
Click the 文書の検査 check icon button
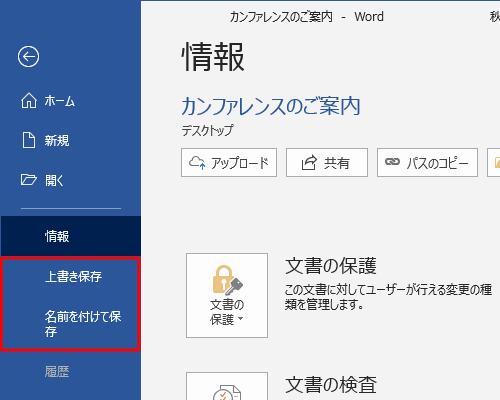pyautogui.click(x=227, y=386)
